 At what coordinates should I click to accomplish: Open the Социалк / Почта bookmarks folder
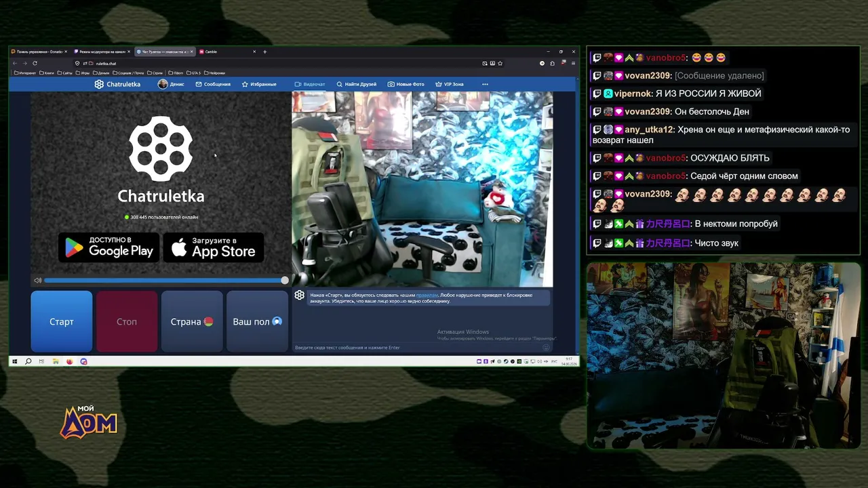[x=129, y=73]
